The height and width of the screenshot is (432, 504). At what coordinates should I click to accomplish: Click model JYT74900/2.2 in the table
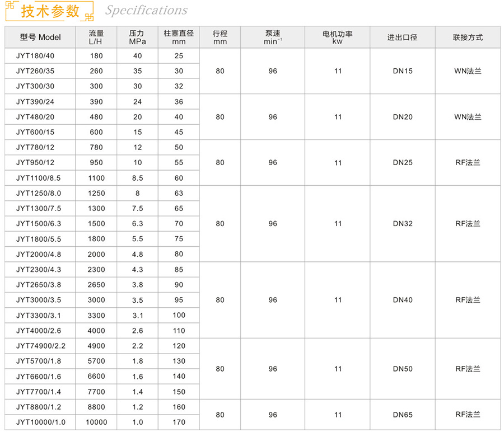coord(41,346)
